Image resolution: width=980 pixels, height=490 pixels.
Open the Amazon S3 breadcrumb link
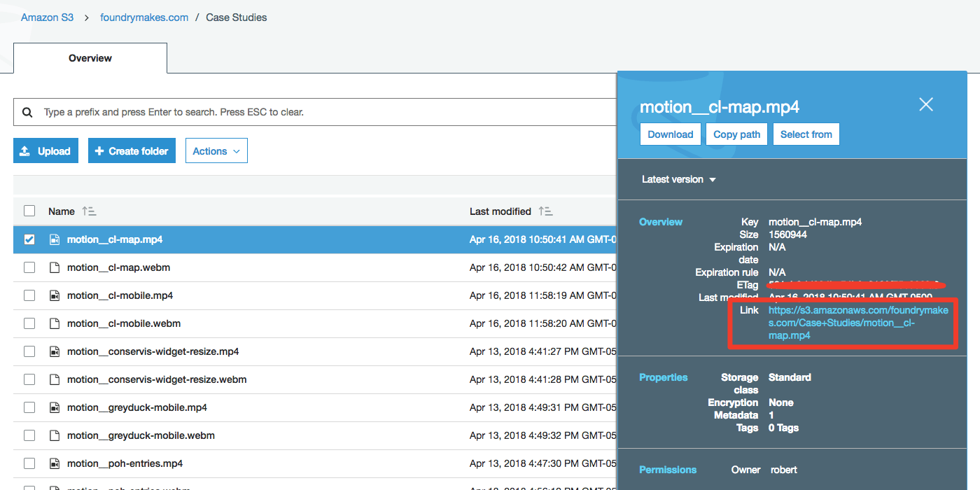(x=47, y=17)
